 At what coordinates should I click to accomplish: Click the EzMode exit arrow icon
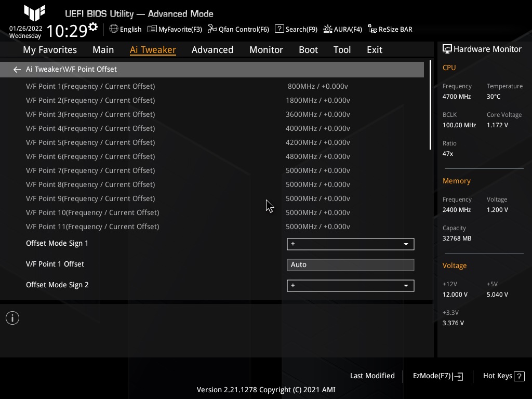pyautogui.click(x=458, y=376)
